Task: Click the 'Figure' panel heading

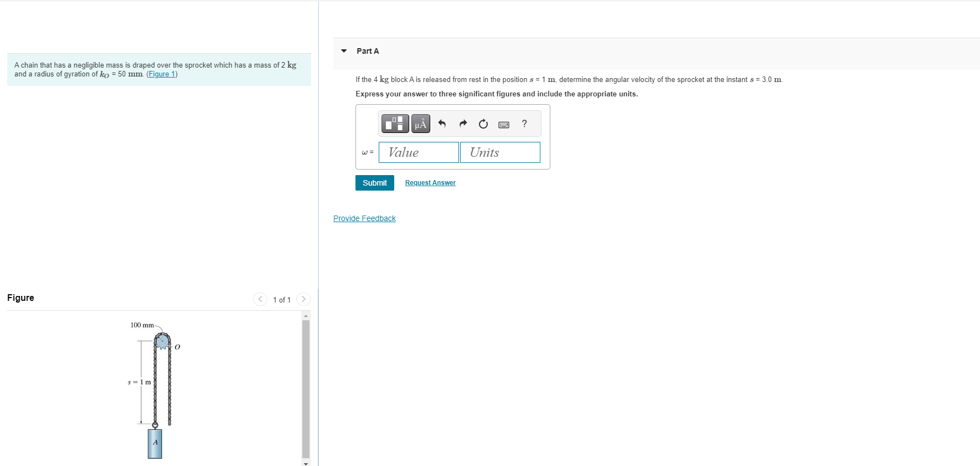Action: pyautogui.click(x=20, y=298)
